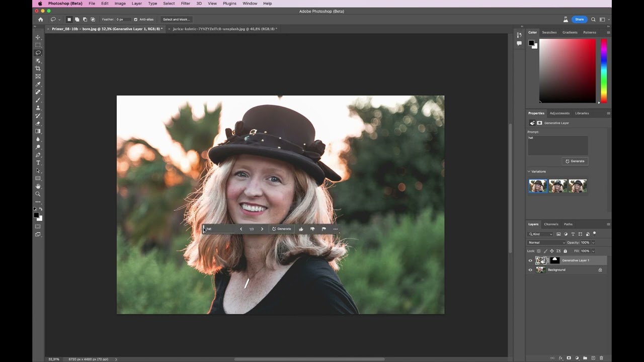644x362 pixels.
Task: Select the History Brush tool
Action: pos(38,116)
